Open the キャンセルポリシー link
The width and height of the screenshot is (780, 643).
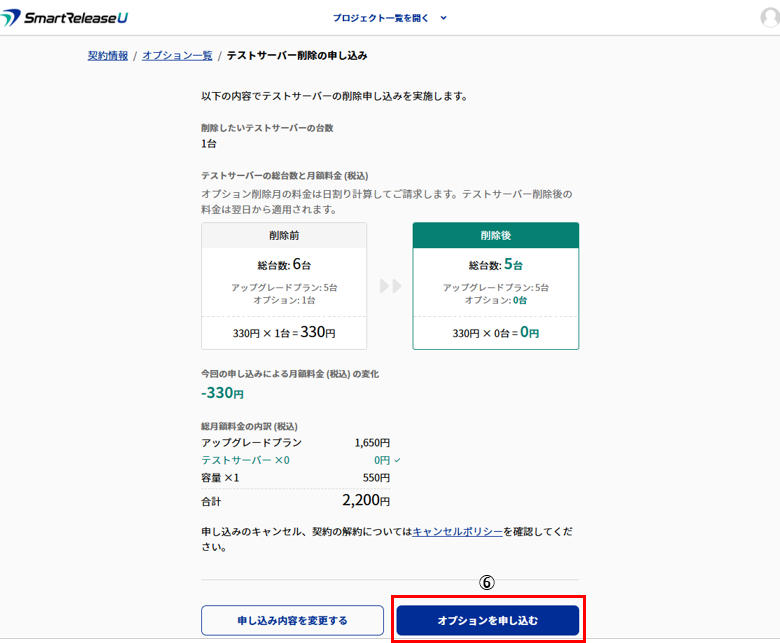pyautogui.click(x=458, y=533)
